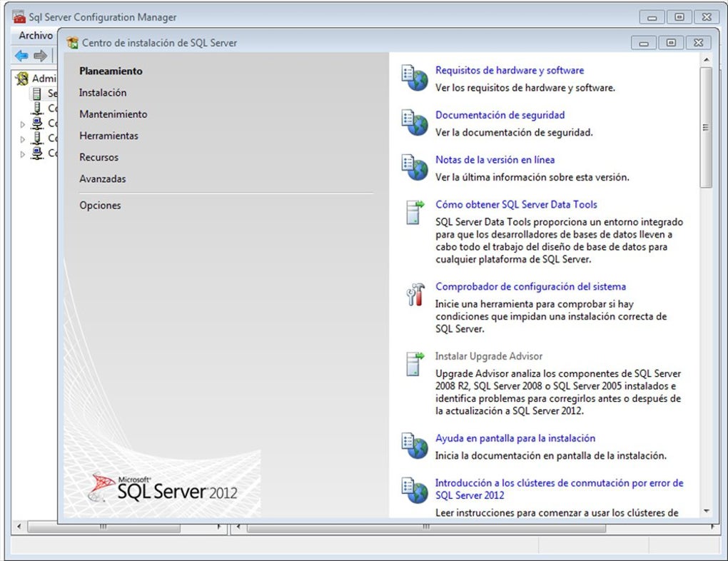Click the globe icon beside "Documentación de seguridad"

pyautogui.click(x=415, y=122)
